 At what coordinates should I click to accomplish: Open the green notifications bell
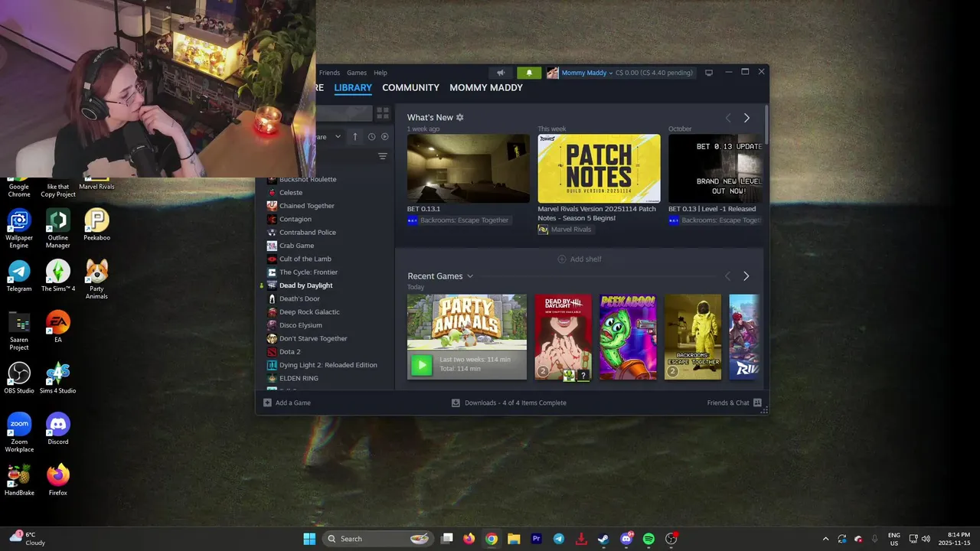click(x=528, y=73)
